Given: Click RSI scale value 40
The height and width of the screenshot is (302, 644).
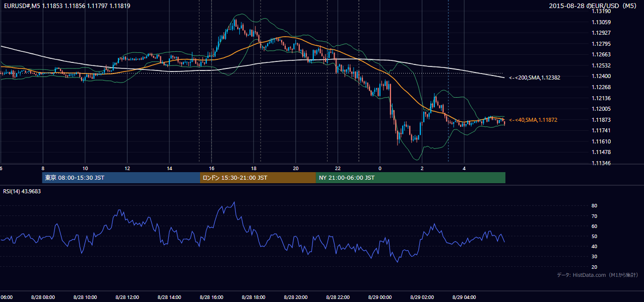Looking at the screenshot, I should pos(595,247).
